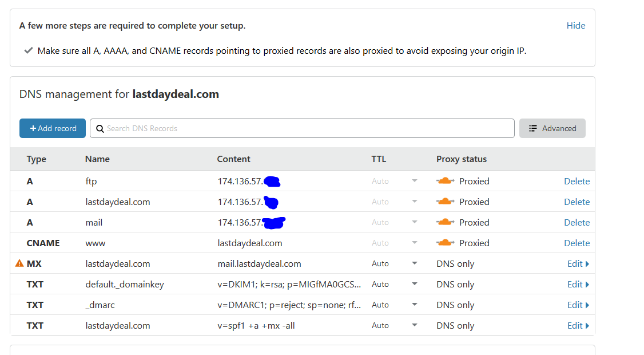Toggle proxy cloud icon for mail record
The width and height of the screenshot is (644, 355).
point(445,222)
